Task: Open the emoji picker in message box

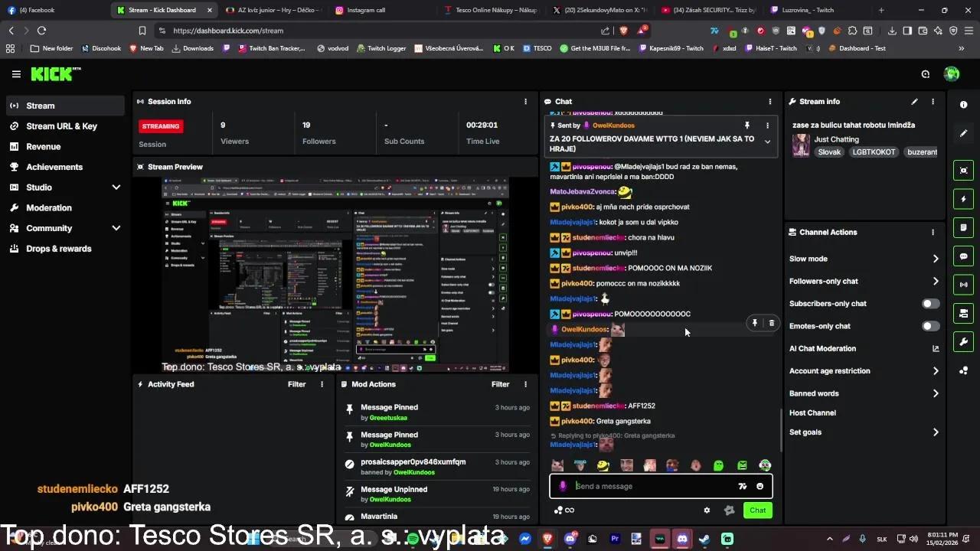Action: (x=759, y=486)
